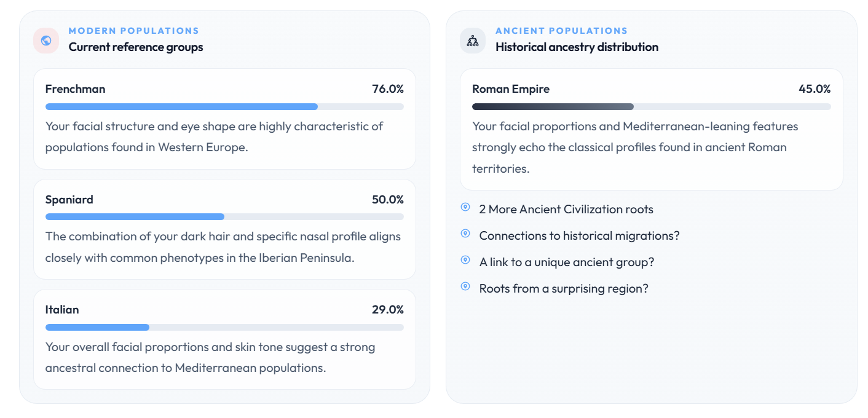The width and height of the screenshot is (868, 418).
Task: Select 'A link to a unique ancient group?'
Action: pos(566,262)
